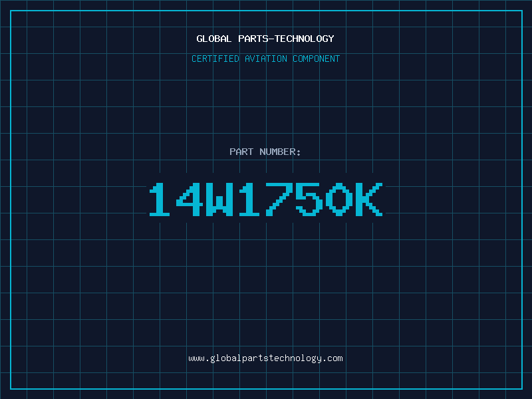
Task: Click the word PARTS-TECHNOLOGY in the heading
Action: [x=286, y=39]
